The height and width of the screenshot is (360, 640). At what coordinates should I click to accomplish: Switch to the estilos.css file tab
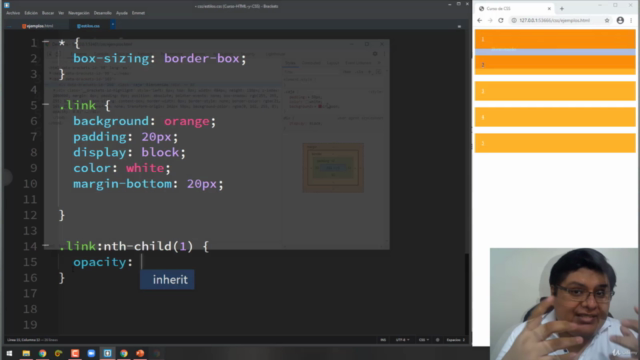88,26
